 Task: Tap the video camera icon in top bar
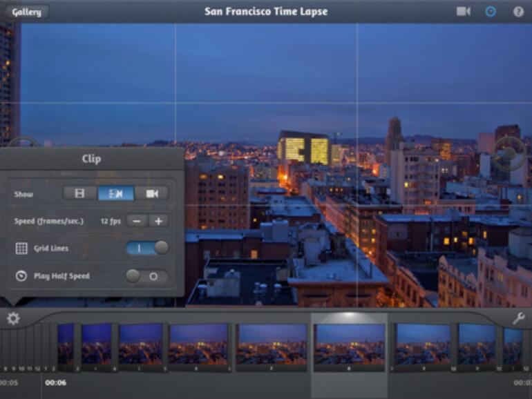463,12
